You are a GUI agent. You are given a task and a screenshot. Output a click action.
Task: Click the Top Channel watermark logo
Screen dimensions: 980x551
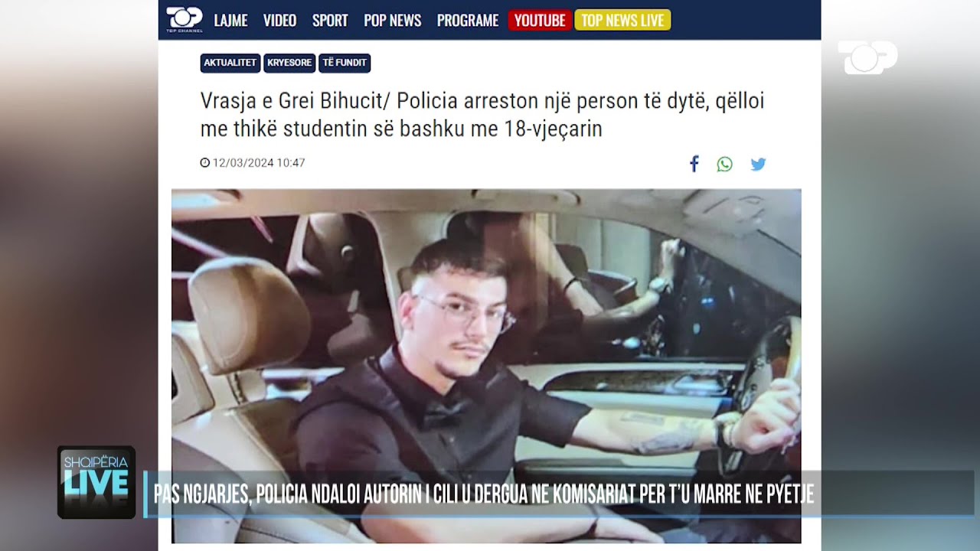coord(867,57)
